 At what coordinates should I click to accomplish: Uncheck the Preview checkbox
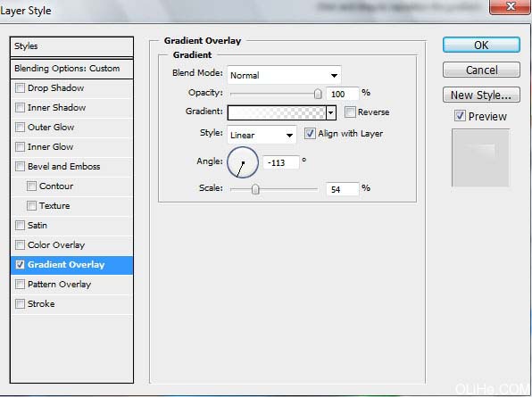pyautogui.click(x=460, y=116)
